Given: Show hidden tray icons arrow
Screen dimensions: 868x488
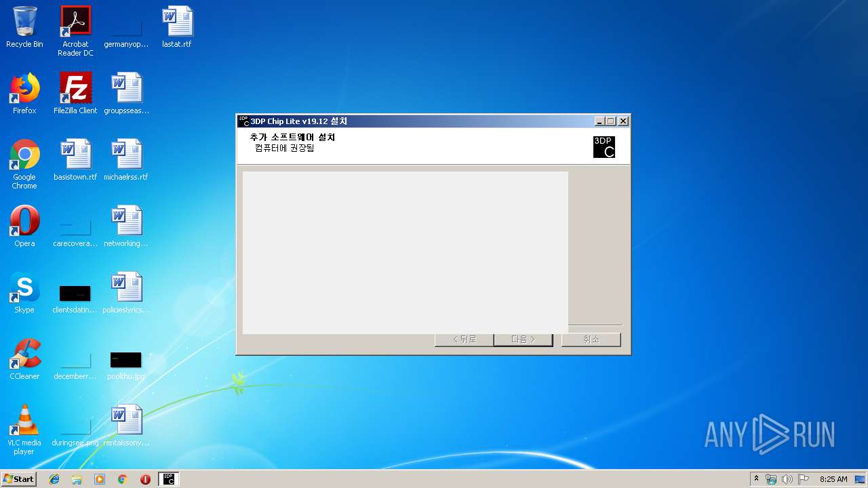Looking at the screenshot, I should tap(757, 479).
